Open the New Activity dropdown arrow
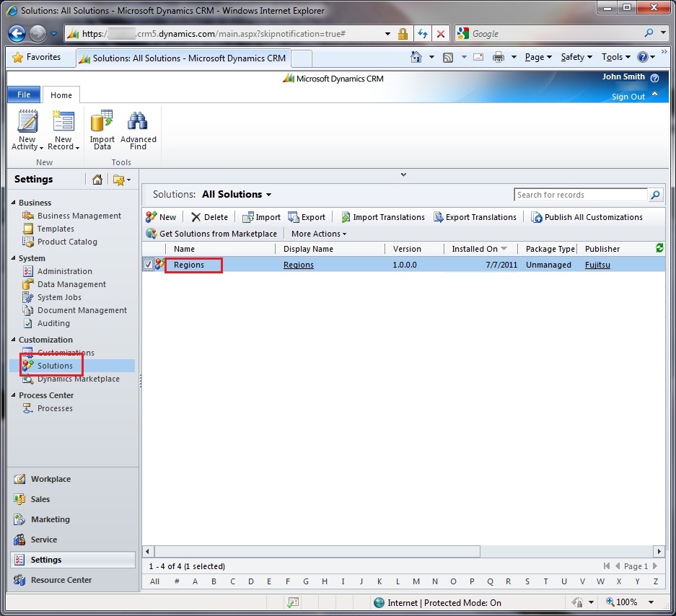This screenshot has height=616, width=676. [41, 147]
